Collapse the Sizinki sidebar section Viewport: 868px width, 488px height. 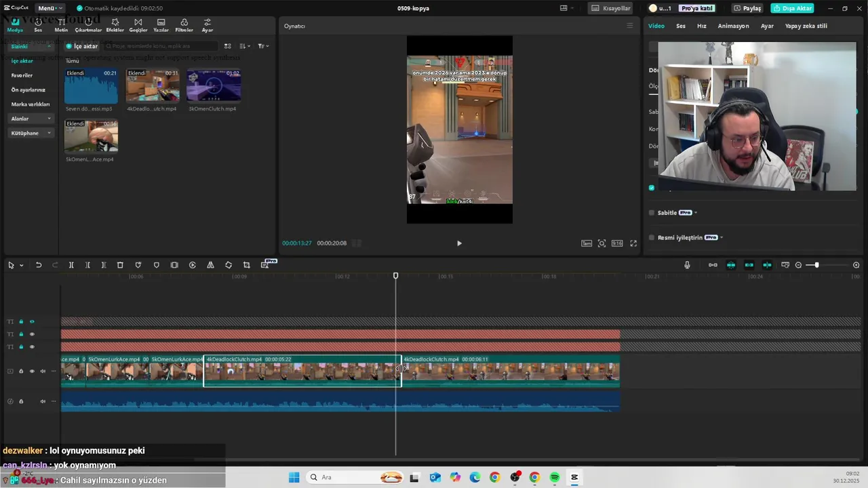(x=49, y=46)
